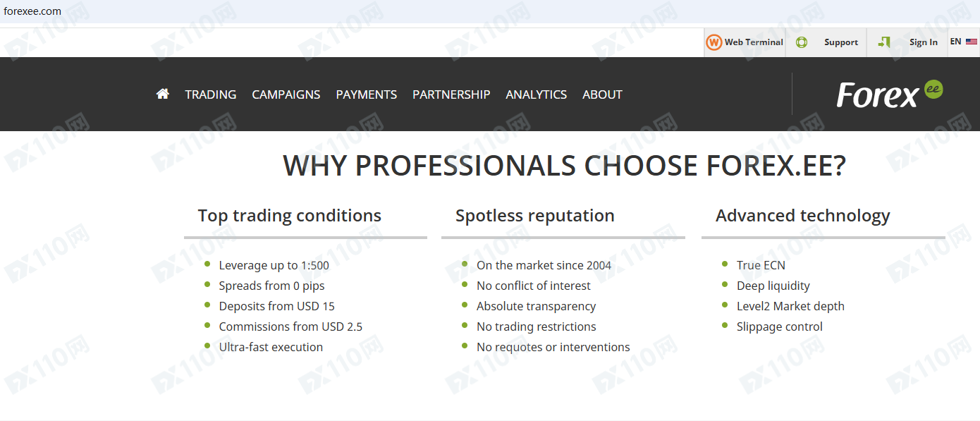Open the ANALYTICS menu
Screen dimensions: 980x421
coord(537,94)
